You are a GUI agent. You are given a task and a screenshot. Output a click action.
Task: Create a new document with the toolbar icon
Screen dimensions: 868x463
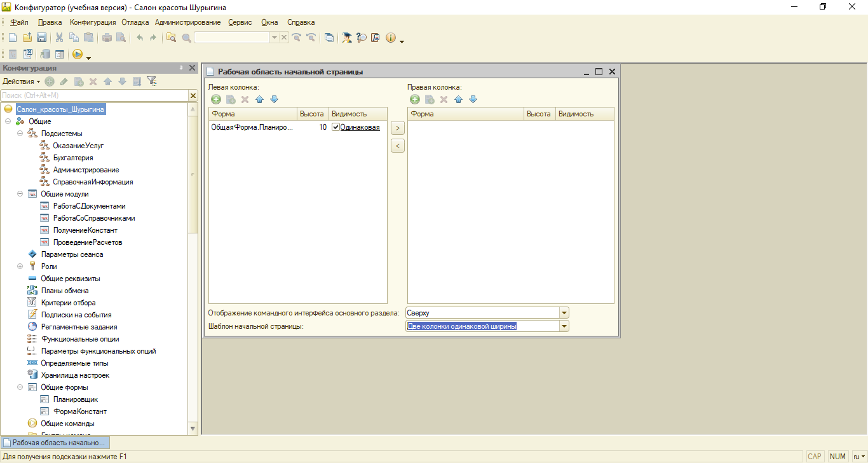[12, 38]
